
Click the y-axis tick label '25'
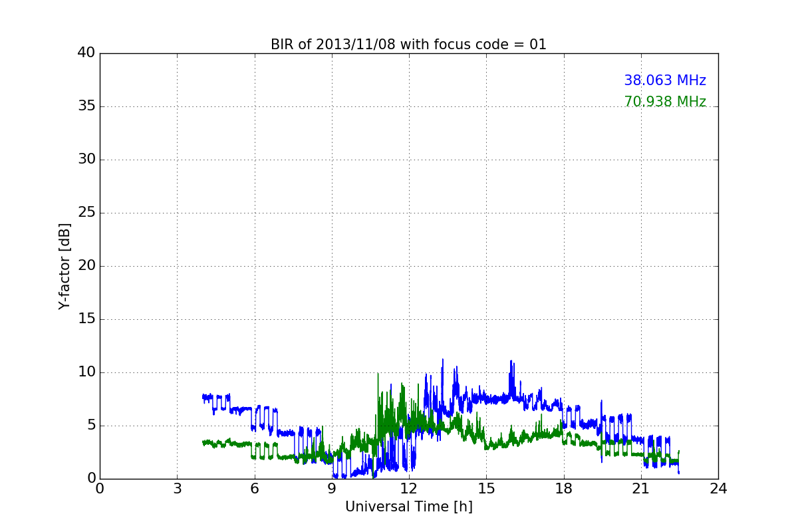click(86, 213)
